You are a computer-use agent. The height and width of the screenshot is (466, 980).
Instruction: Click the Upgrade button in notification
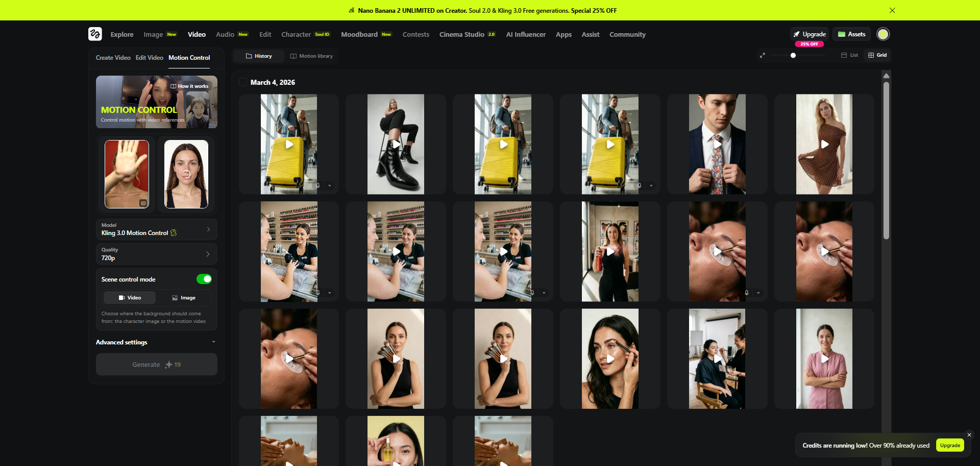click(950, 446)
